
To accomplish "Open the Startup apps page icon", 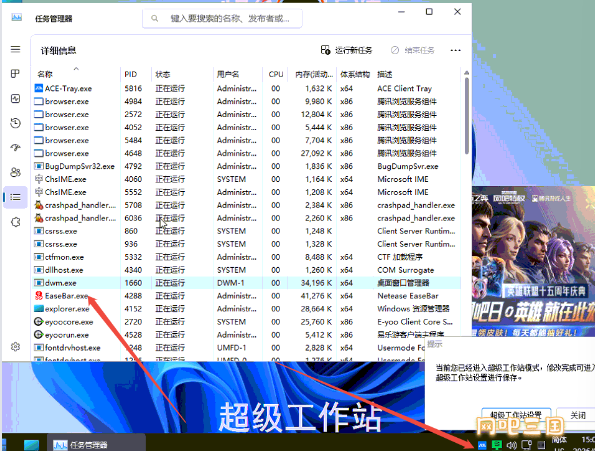I will click(x=15, y=148).
